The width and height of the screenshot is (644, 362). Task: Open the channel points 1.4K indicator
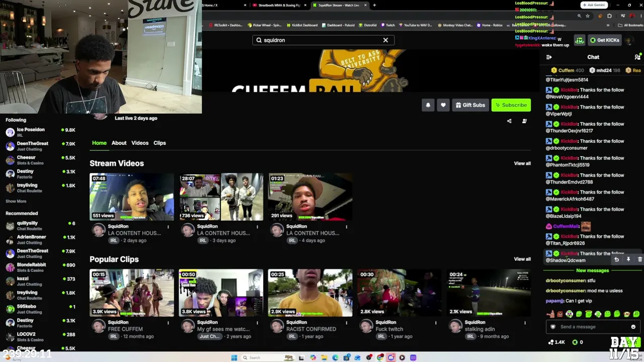coord(556,342)
